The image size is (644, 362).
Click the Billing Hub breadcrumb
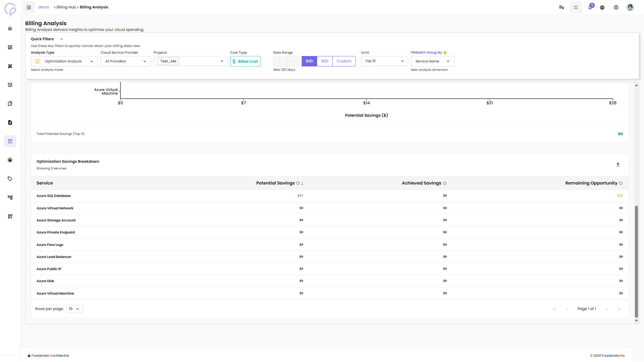(66, 7)
